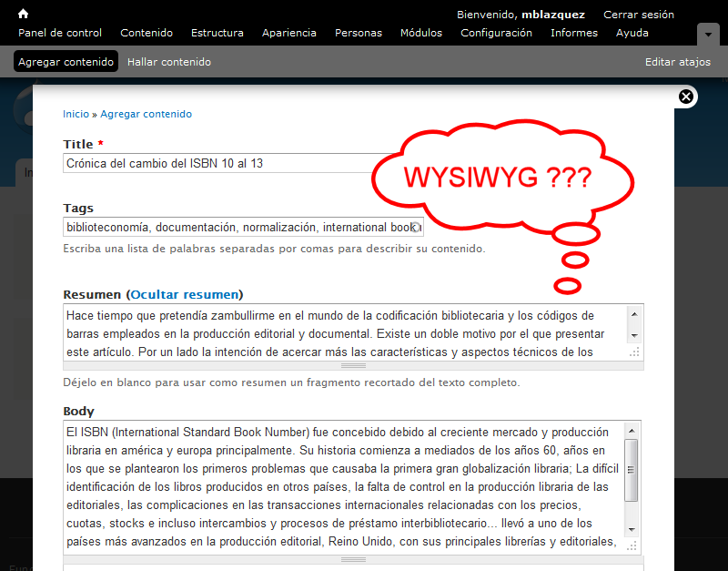Image resolution: width=728 pixels, height=571 pixels.
Task: Click the Ocultar resumen link
Action: coord(185,294)
